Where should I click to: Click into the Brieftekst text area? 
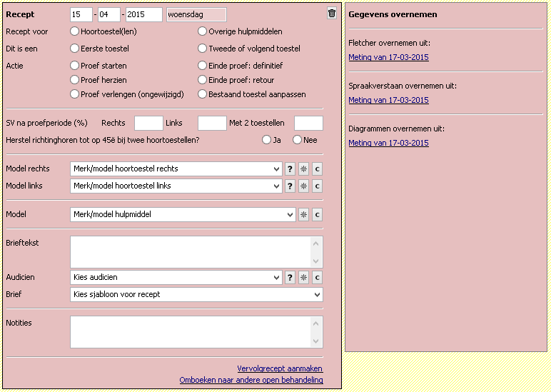click(191, 252)
